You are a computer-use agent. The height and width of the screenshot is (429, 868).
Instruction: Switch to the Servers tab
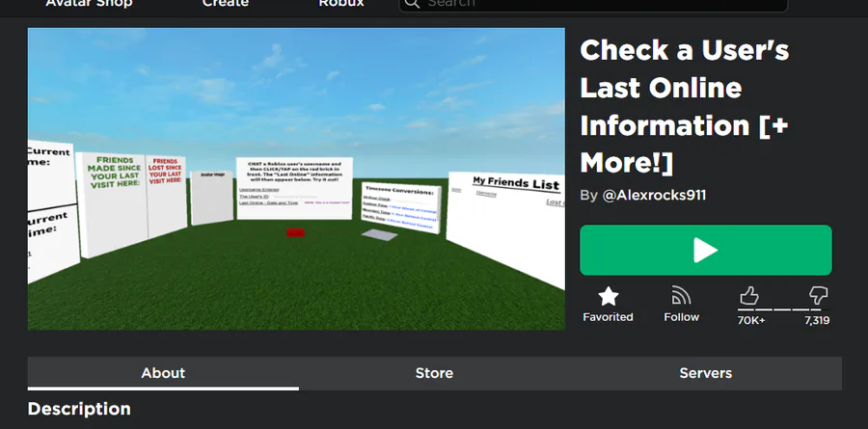706,373
